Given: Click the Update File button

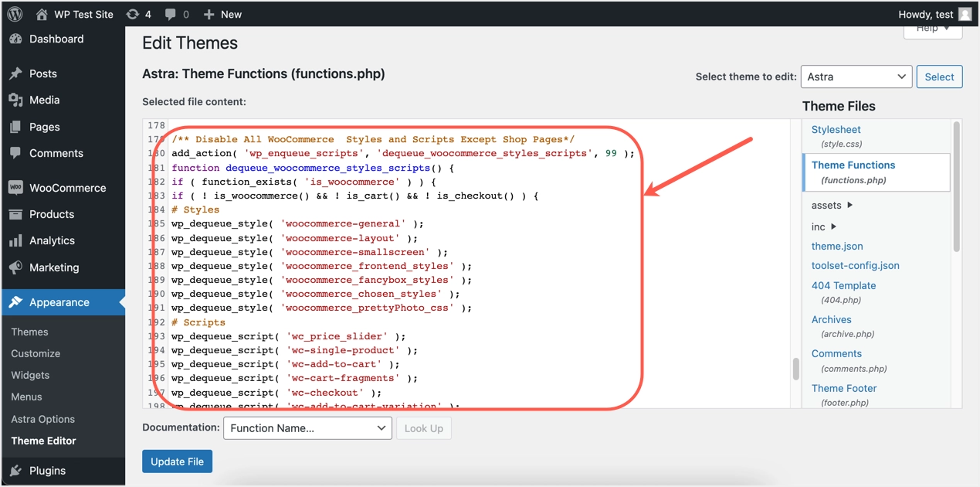Looking at the screenshot, I should 177,461.
